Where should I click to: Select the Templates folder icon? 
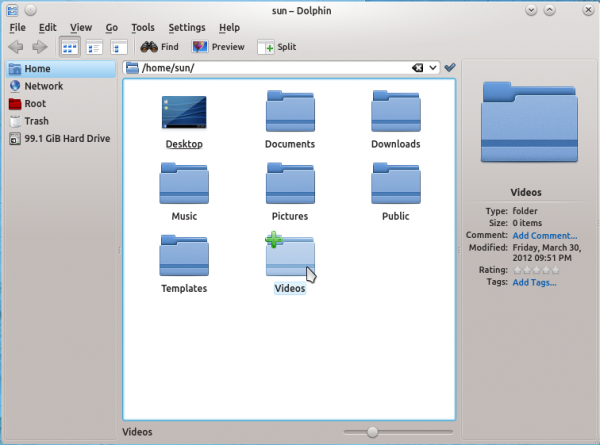(184, 256)
